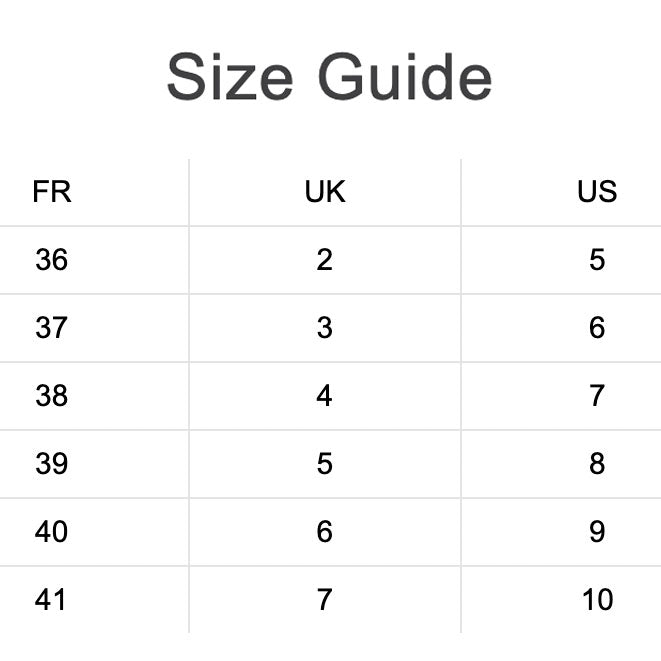
Task: Choose UK size 4 in the table
Action: click(325, 396)
